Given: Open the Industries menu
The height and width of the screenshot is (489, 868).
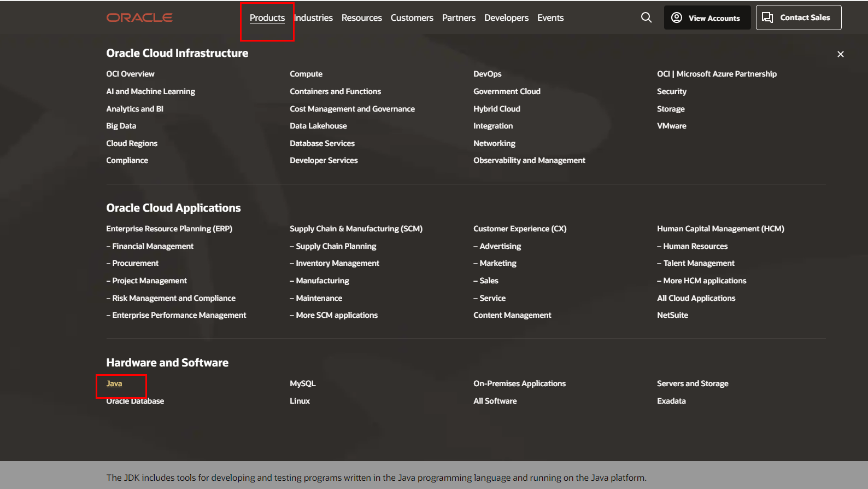Looking at the screenshot, I should [313, 18].
